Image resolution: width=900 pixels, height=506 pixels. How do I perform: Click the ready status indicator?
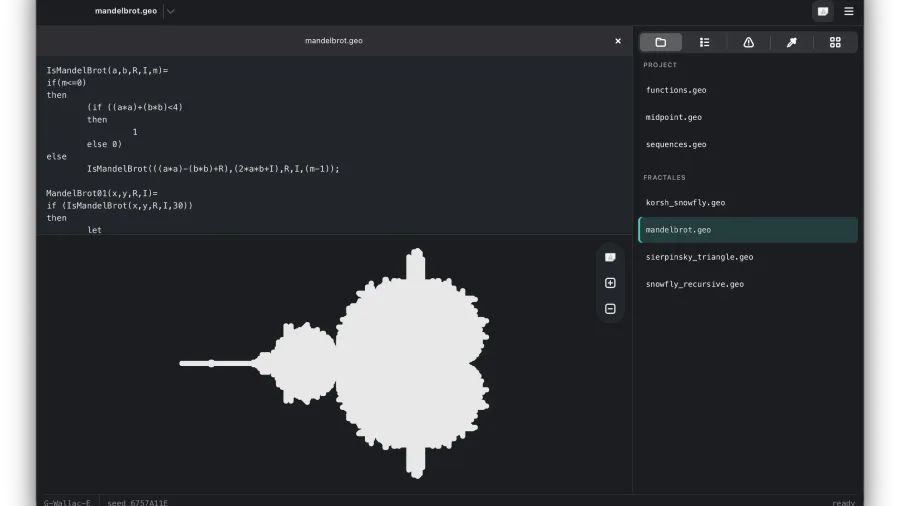(x=843, y=503)
